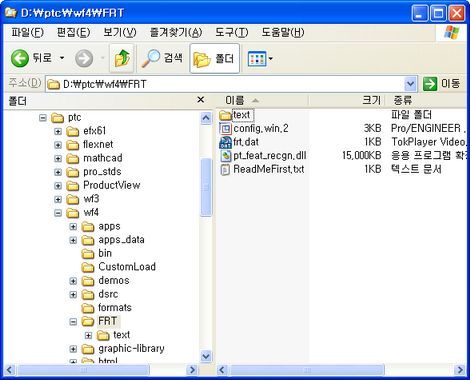Select wf4 folder icon in tree
Screen dimensions: 470x380
(x=73, y=213)
